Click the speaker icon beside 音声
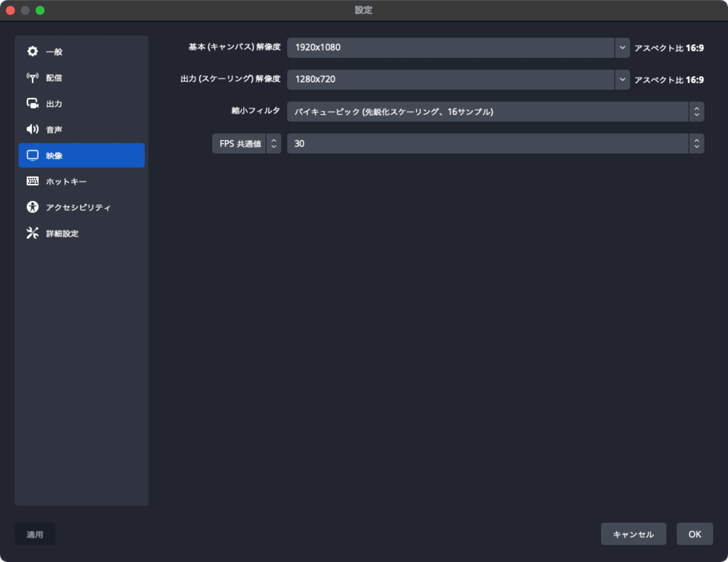 (x=32, y=129)
